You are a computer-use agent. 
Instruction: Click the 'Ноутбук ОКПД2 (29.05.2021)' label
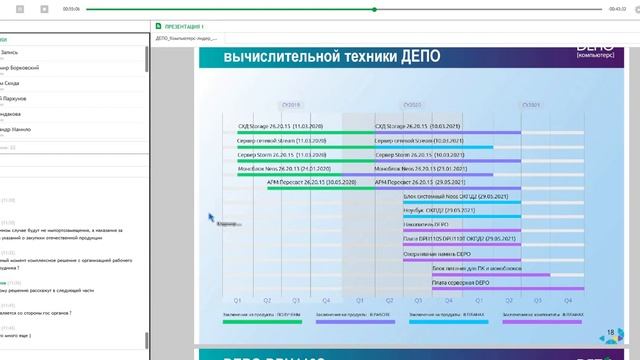click(439, 211)
